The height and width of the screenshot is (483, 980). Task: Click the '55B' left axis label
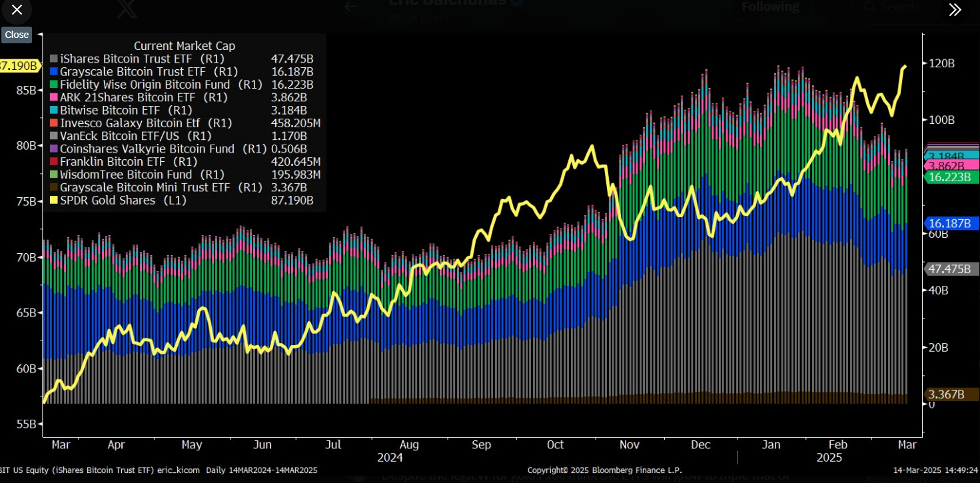click(26, 424)
